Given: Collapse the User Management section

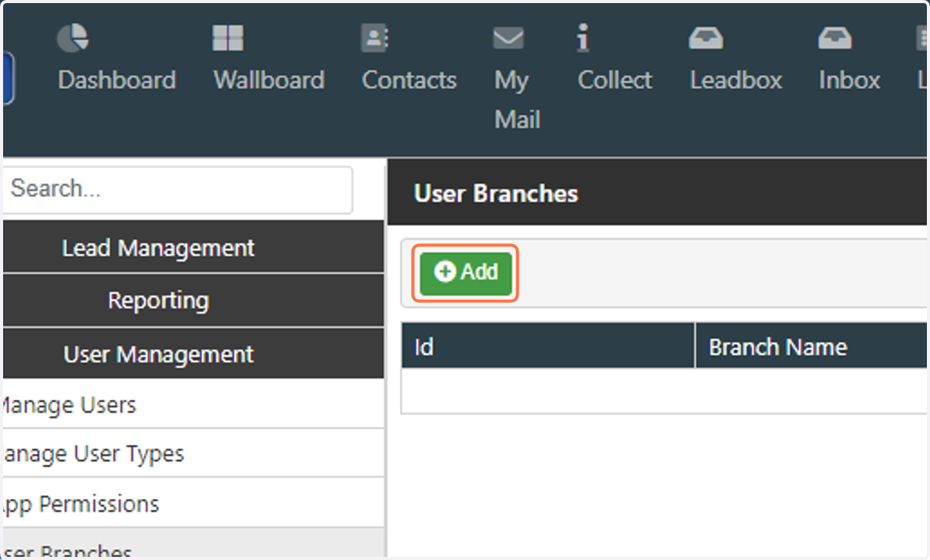Looking at the screenshot, I should (193, 354).
